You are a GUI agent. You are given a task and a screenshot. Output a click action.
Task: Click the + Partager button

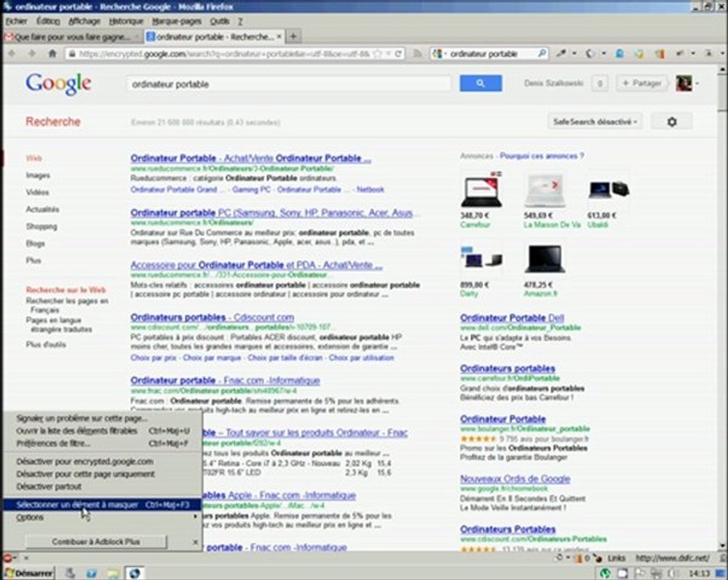[642, 84]
